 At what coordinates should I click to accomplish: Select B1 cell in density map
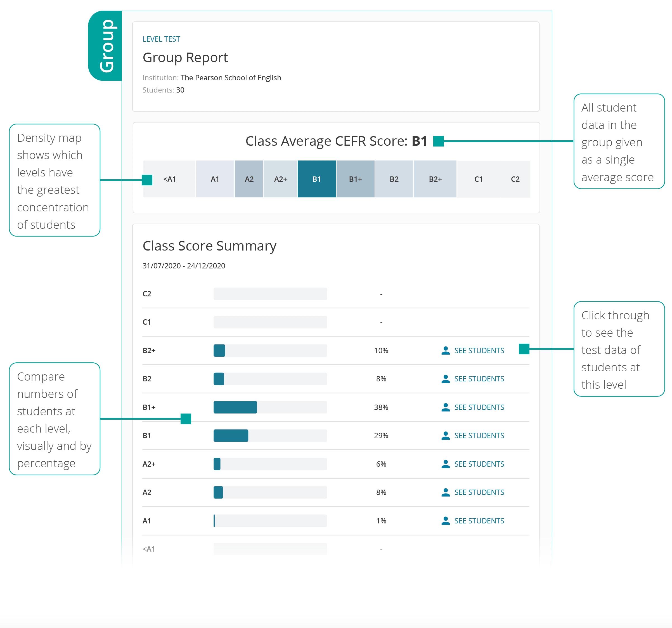point(316,179)
